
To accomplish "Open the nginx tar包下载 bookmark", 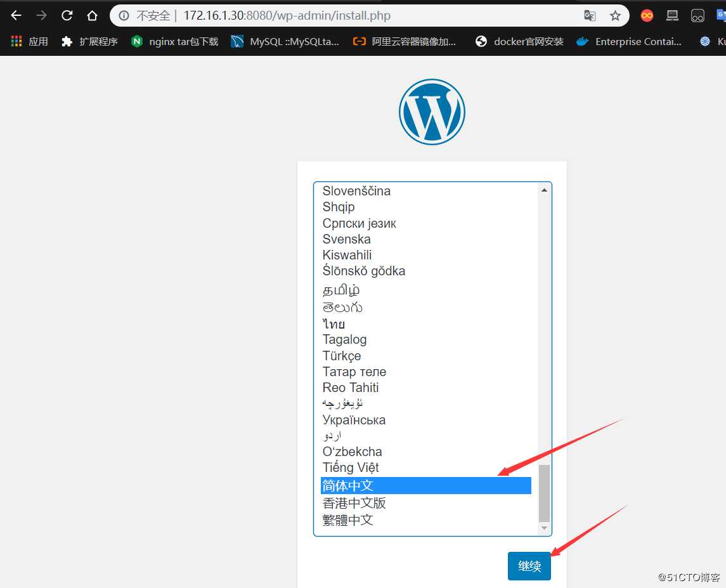I will [175, 41].
